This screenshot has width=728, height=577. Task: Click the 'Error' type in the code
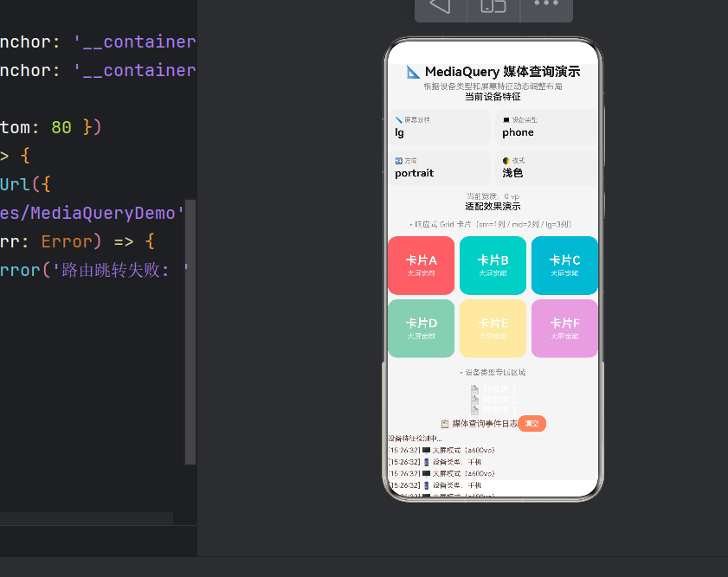pos(67,241)
